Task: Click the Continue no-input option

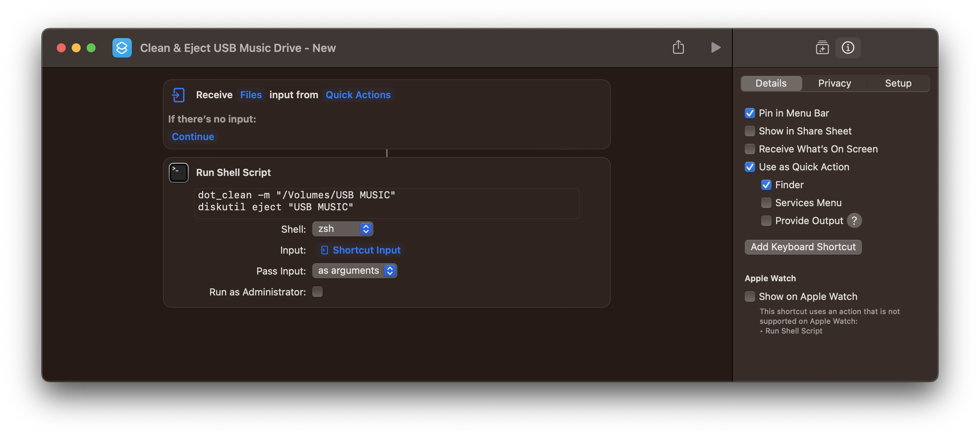Action: click(x=193, y=137)
